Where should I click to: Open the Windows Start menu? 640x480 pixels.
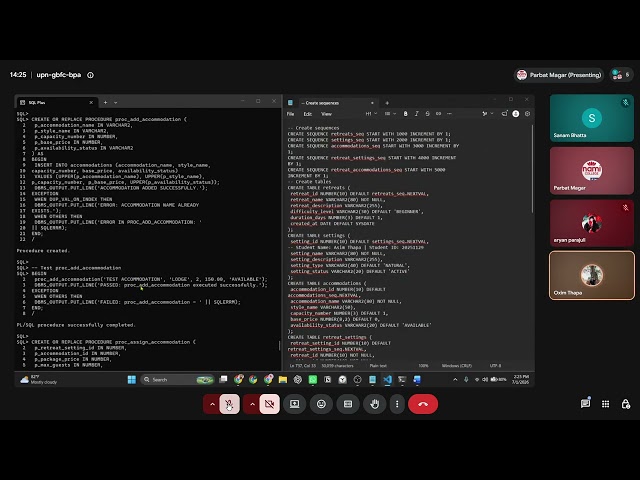[x=131, y=380]
